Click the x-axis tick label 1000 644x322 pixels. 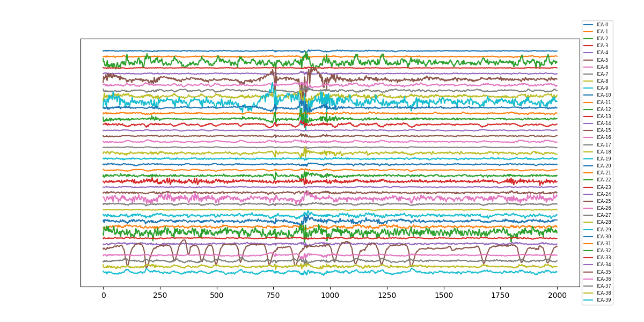(x=330, y=295)
